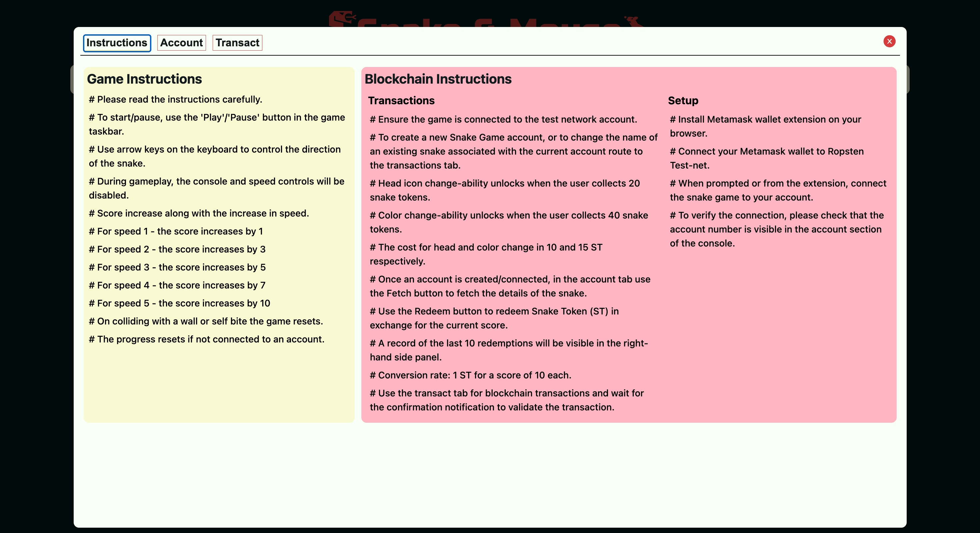
Task: Click the Setup subheading
Action: 683,100
